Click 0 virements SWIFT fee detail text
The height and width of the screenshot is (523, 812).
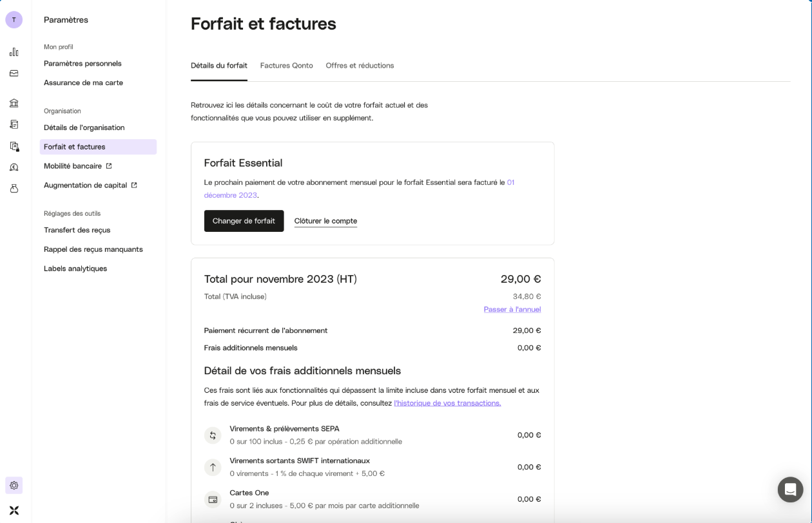pyautogui.click(x=307, y=473)
